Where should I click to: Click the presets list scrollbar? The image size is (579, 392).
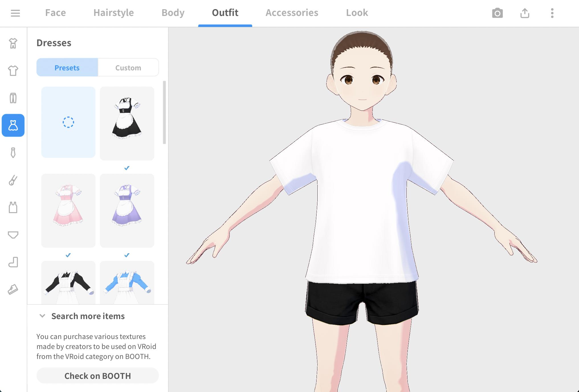164,113
